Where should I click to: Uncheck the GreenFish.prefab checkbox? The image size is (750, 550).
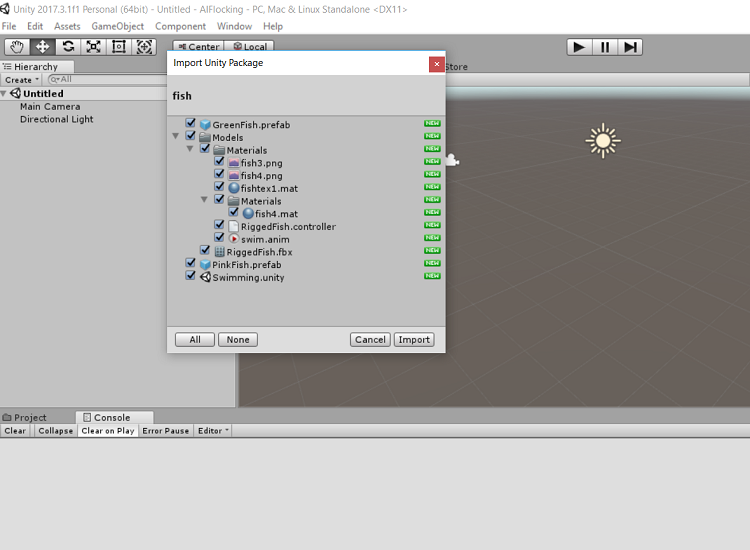190,123
